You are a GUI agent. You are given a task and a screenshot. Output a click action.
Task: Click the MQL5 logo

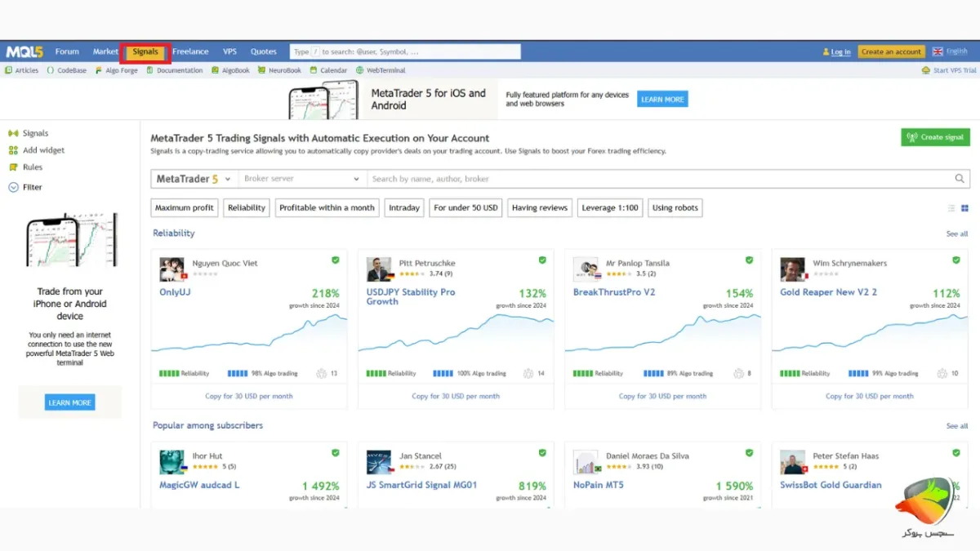pyautogui.click(x=24, y=51)
